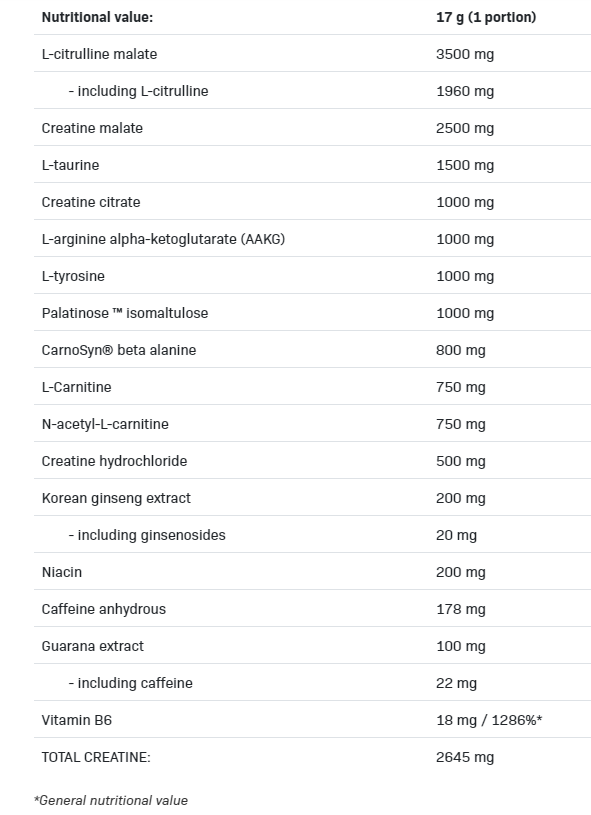
Task: Select the L-tyrosine ingredient label
Action: tap(73, 276)
